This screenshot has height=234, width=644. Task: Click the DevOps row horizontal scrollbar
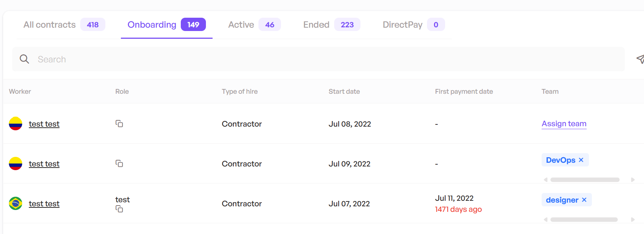pyautogui.click(x=585, y=180)
